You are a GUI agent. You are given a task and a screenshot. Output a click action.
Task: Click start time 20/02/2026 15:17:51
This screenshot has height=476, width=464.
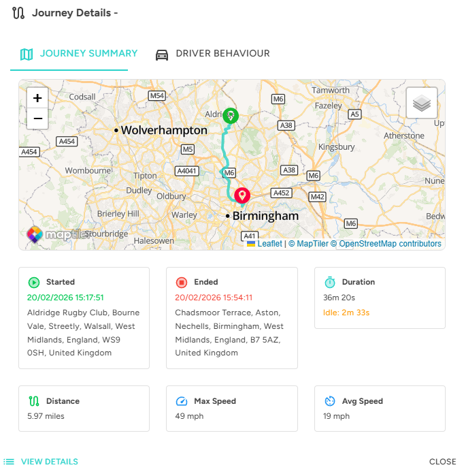point(65,298)
